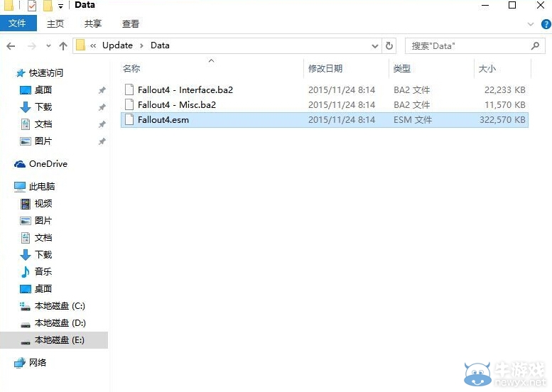
Task: Open the chevron between Update and Data
Action: (141, 45)
